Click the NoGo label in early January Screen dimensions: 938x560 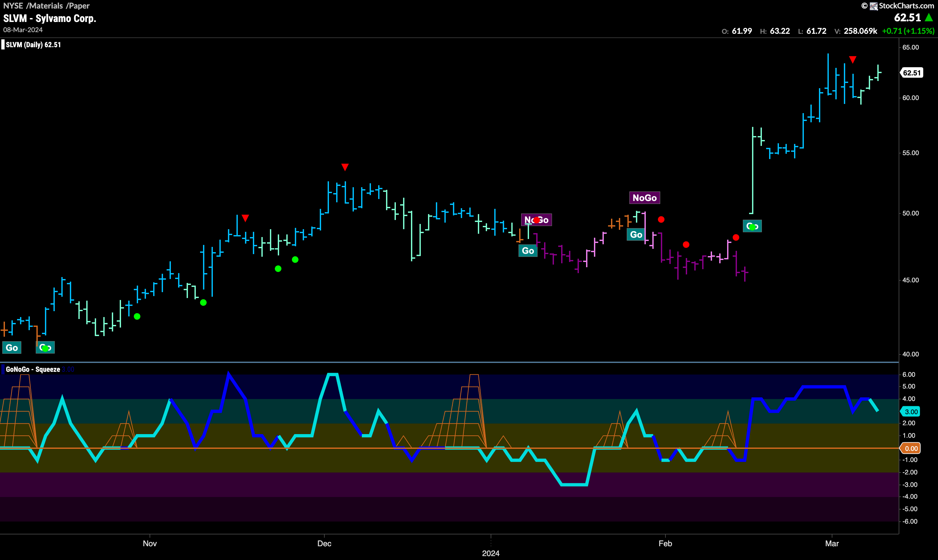[x=536, y=220]
